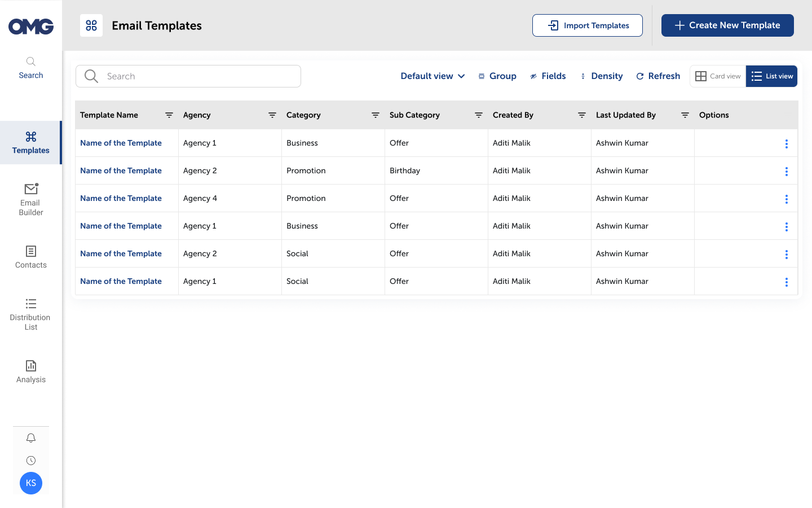Screen dimensions: 812x508
Task: Switch to List view
Action: pyautogui.click(x=771, y=76)
